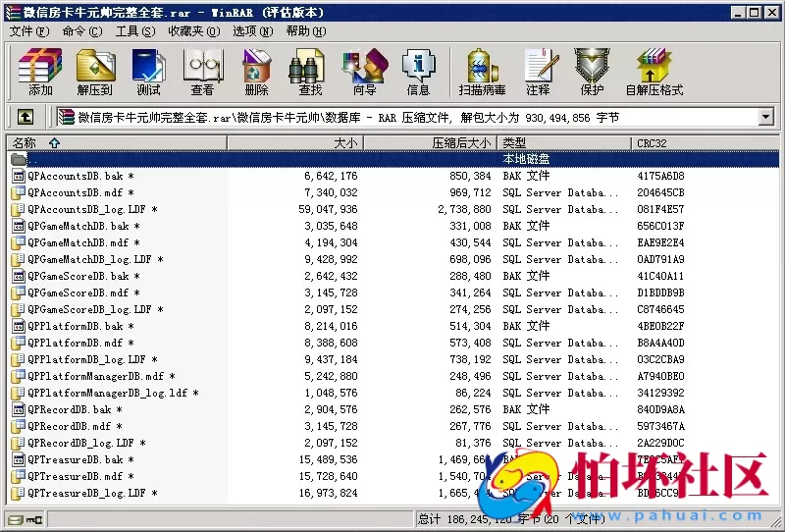Open the Options (选项) menu
785x532 pixels.
coord(252,31)
